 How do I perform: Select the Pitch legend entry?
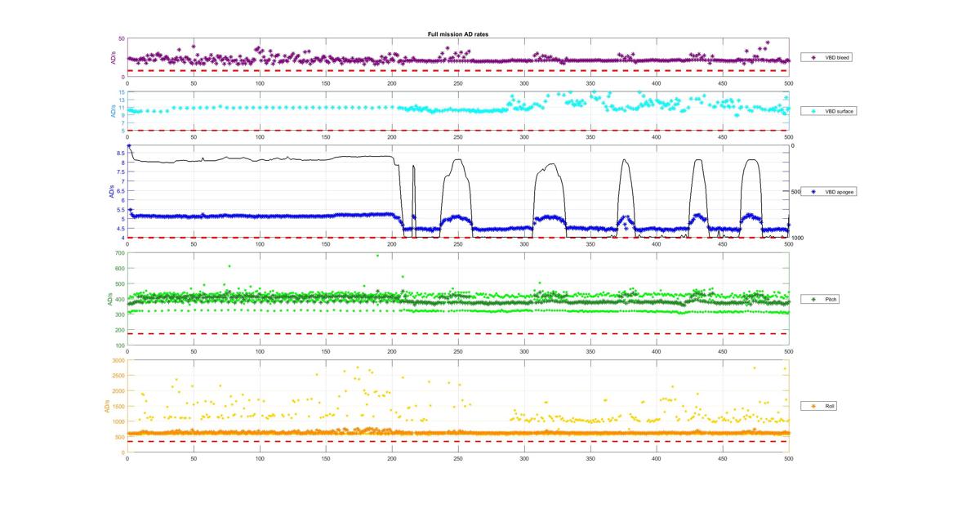pos(822,300)
